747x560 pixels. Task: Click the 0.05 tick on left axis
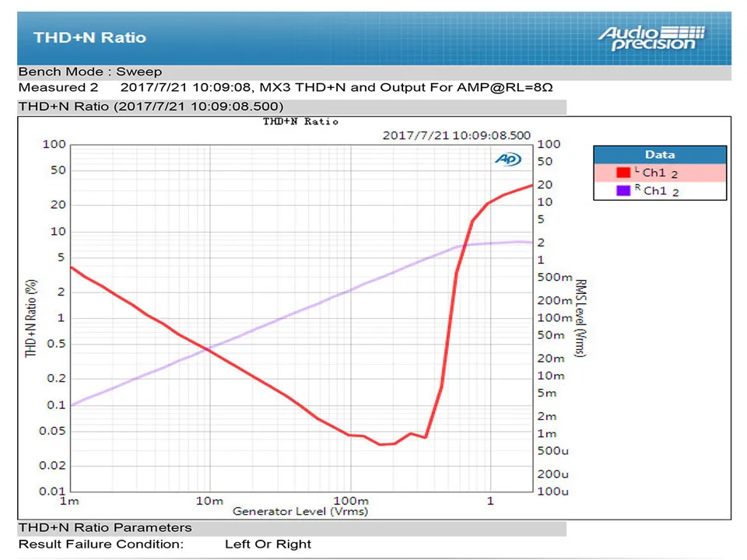pos(52,431)
